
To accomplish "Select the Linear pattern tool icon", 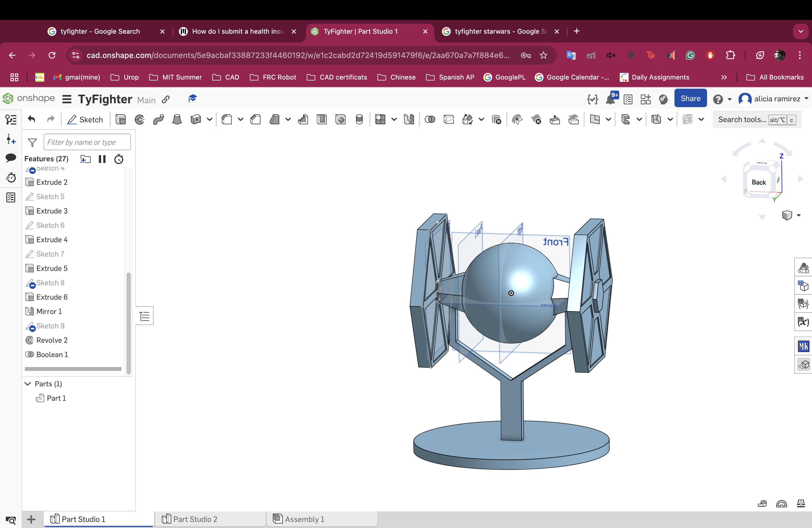I will click(380, 119).
